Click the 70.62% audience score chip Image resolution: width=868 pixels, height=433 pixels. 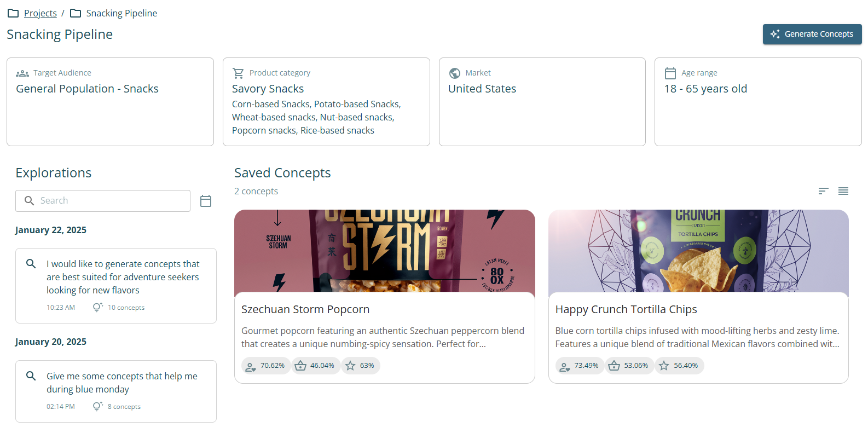[266, 366]
